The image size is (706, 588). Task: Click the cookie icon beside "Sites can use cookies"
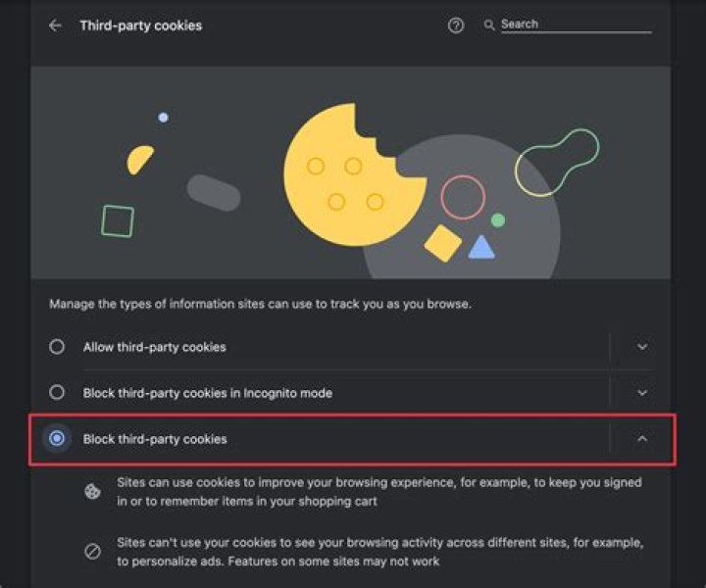93,492
